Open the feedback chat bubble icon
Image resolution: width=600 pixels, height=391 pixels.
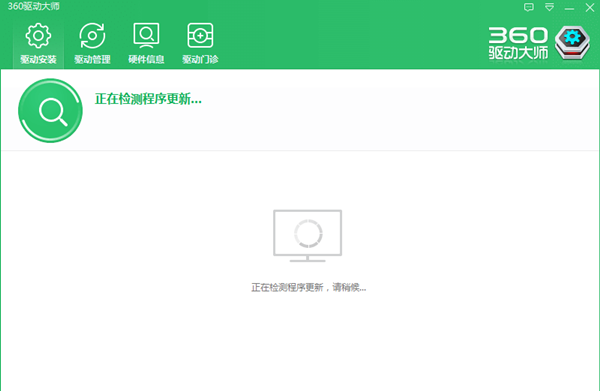click(x=529, y=7)
